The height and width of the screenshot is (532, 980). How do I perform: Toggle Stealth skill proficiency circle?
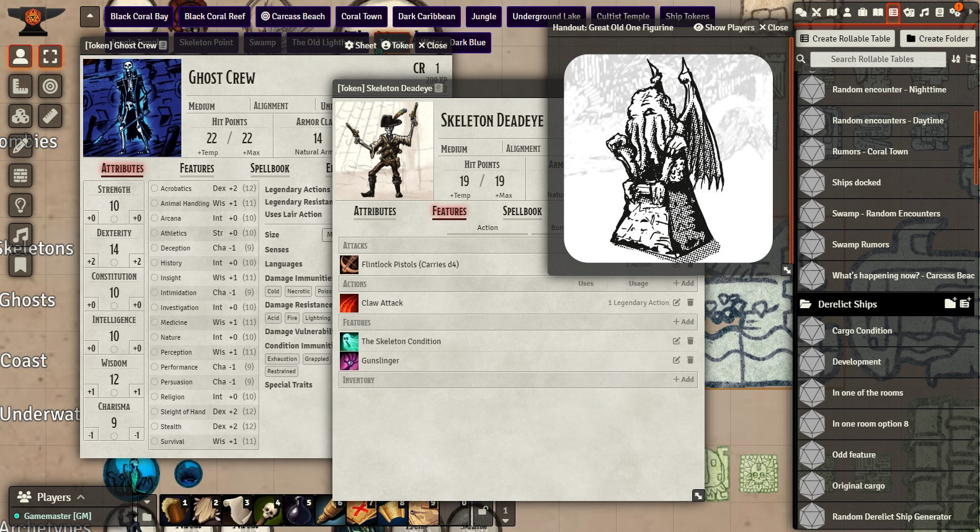(x=155, y=427)
